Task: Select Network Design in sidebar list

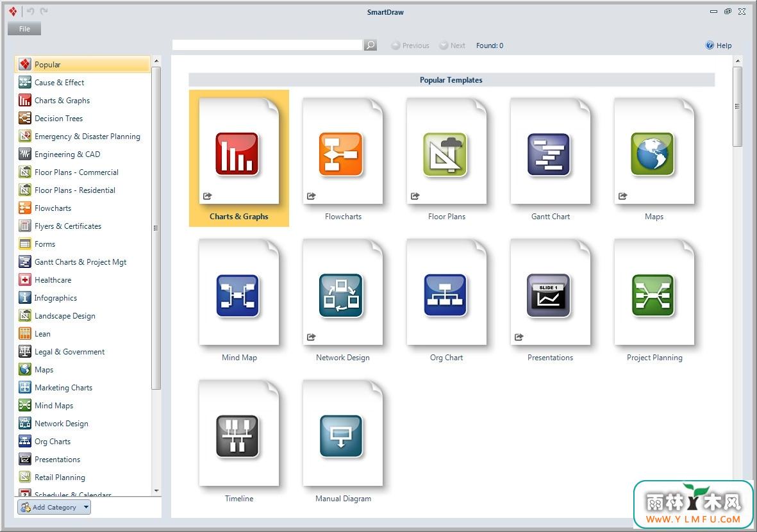Action: [x=83, y=424]
